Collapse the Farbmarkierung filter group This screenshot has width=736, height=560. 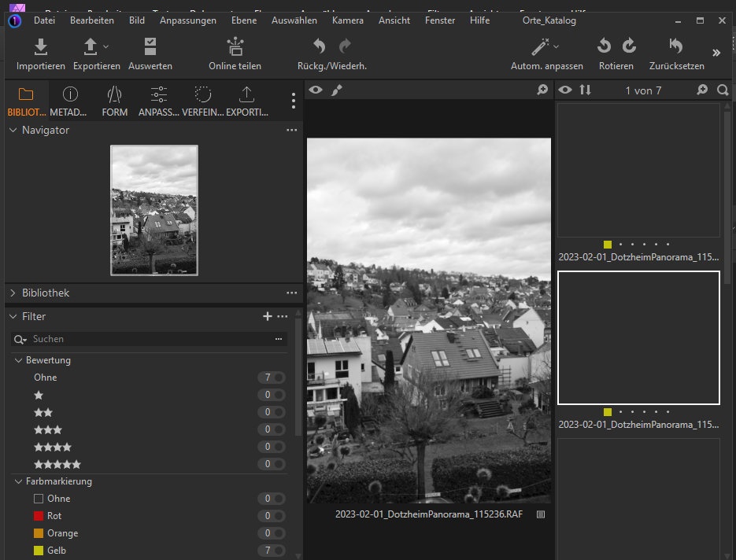pyautogui.click(x=18, y=481)
